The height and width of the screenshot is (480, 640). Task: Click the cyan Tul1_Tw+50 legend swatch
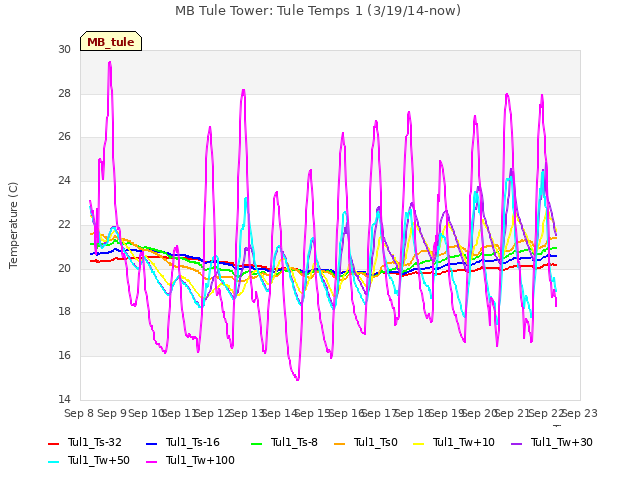click(x=54, y=461)
